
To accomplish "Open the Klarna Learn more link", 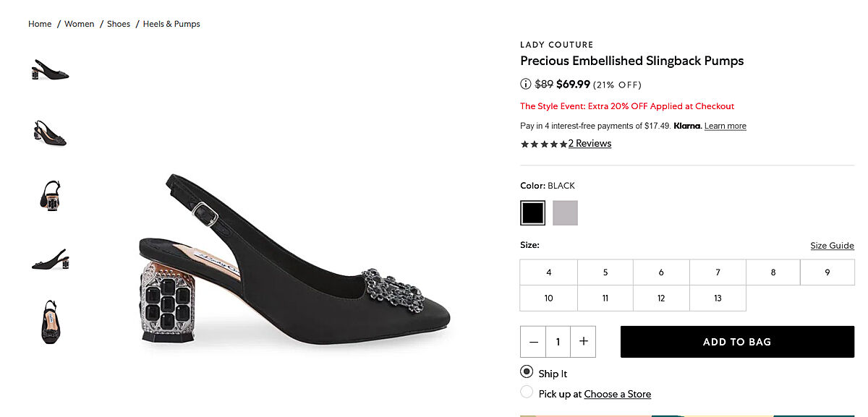I will point(725,126).
